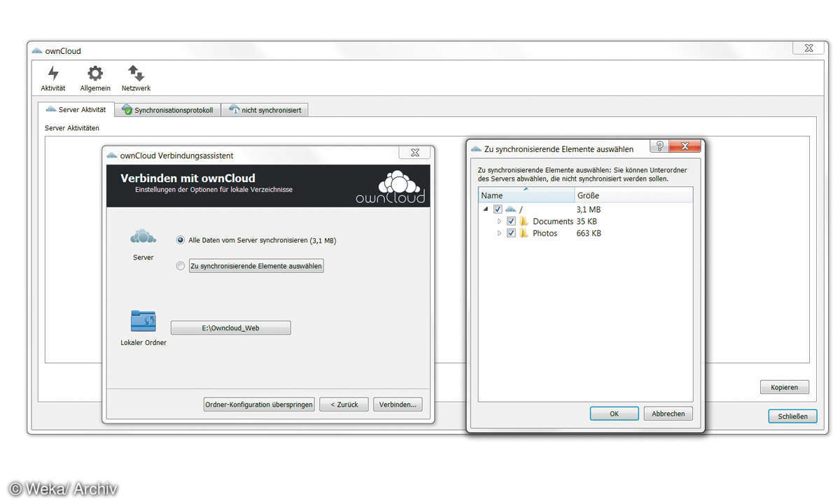Sort by the Name column header
The width and height of the screenshot is (840, 504).
click(x=526, y=195)
